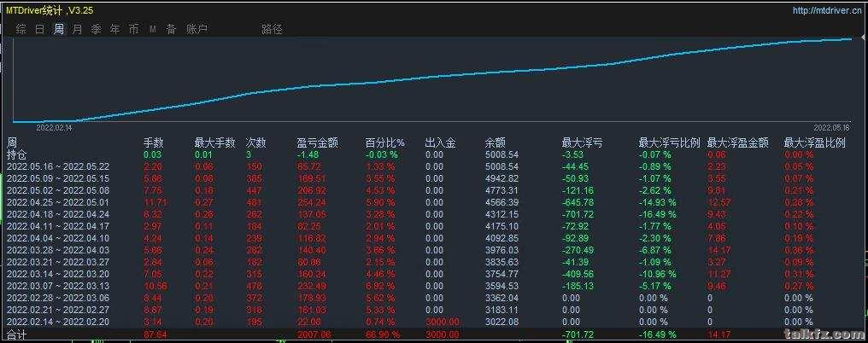
Task: Click the 持仓 open positions row
Action: pos(17,154)
